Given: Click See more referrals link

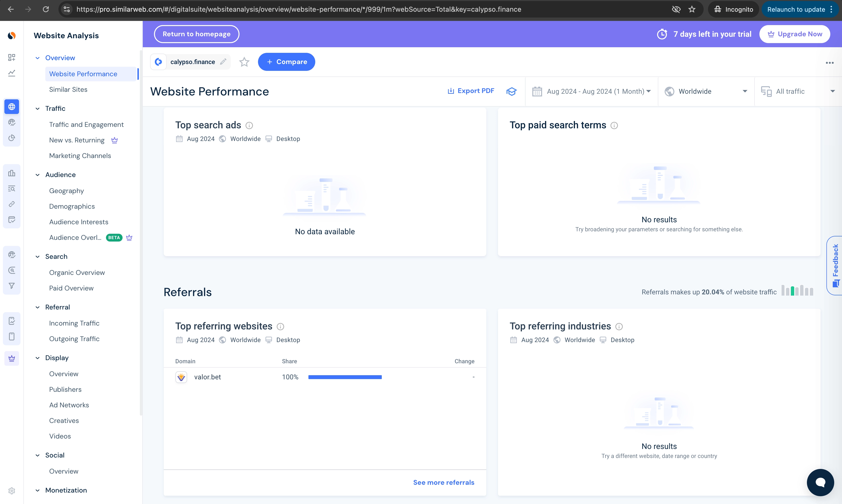Looking at the screenshot, I should [443, 482].
